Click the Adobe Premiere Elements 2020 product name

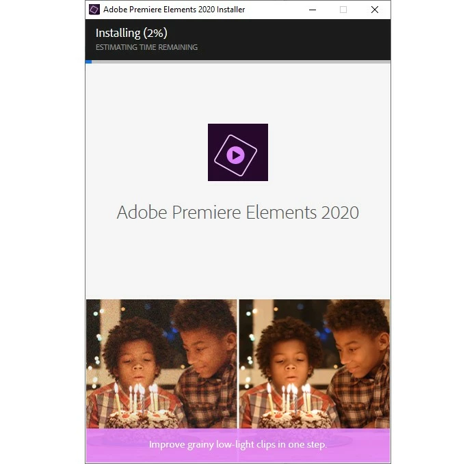pyautogui.click(x=238, y=212)
